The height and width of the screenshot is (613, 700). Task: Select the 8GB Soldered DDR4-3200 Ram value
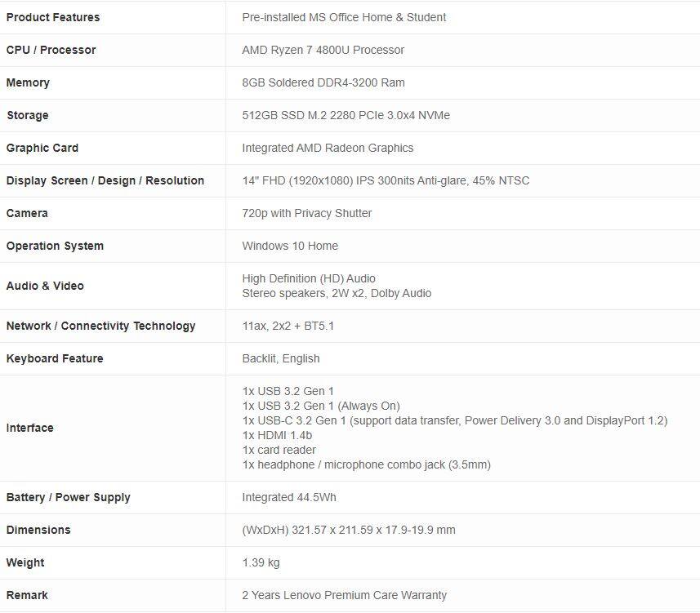click(323, 82)
